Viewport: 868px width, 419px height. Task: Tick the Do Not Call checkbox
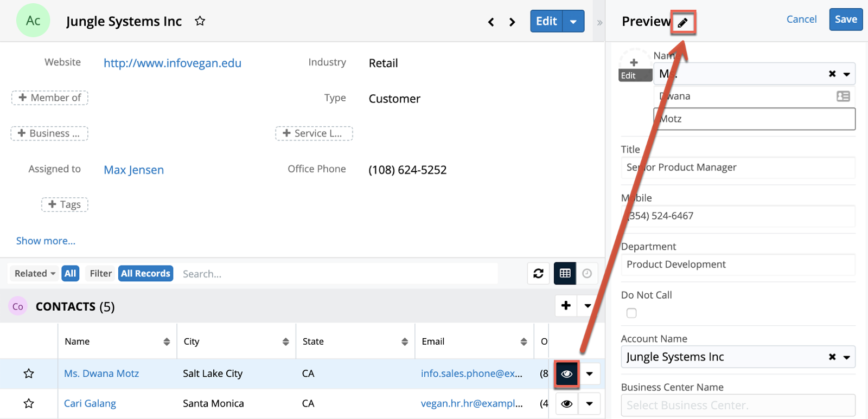[631, 313]
